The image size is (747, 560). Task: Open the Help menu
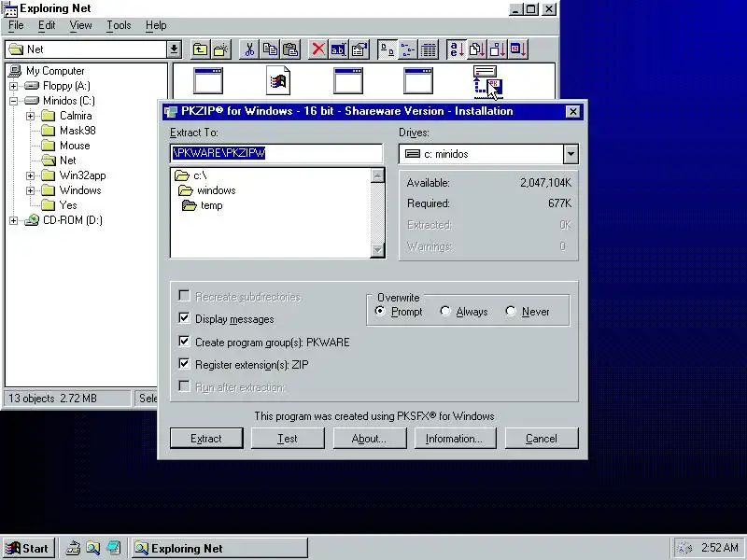(156, 25)
